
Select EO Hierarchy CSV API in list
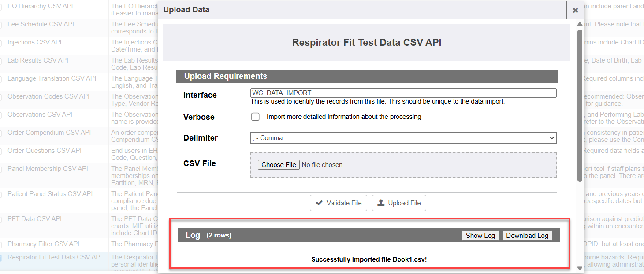(40, 6)
